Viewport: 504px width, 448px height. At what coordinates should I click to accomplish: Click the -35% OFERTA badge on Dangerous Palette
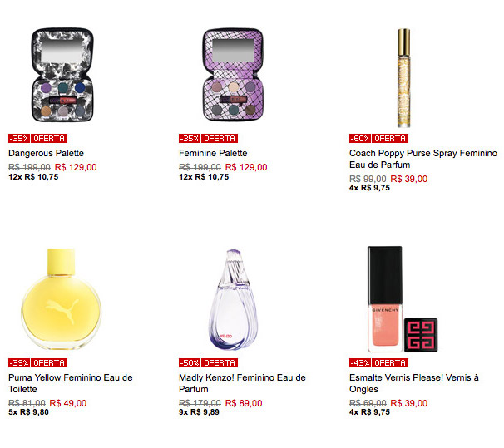(x=38, y=139)
